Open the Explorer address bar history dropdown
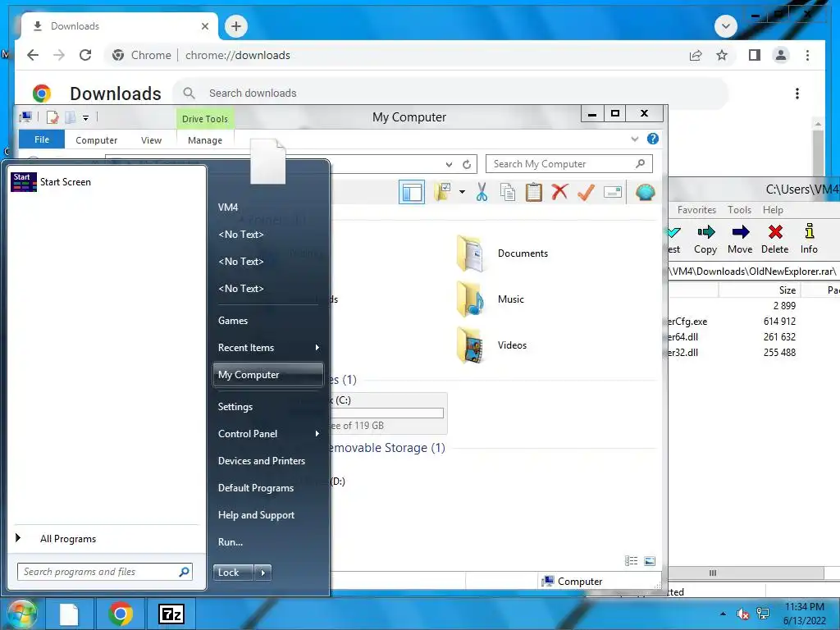Viewport: 840px width, 630px height. (449, 164)
